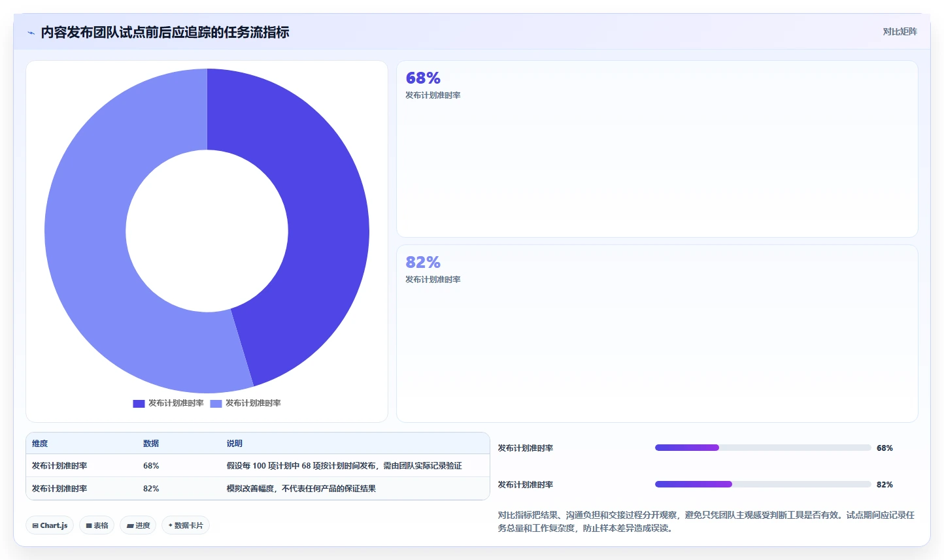
Task: Click the icon inside the 进度 chip
Action: click(130, 525)
